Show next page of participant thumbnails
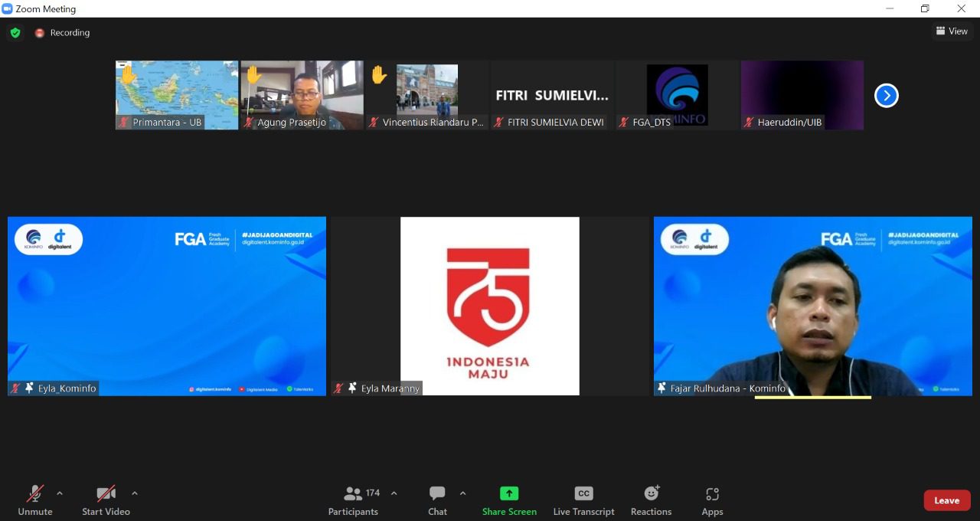The height and width of the screenshot is (521, 980). coord(886,96)
